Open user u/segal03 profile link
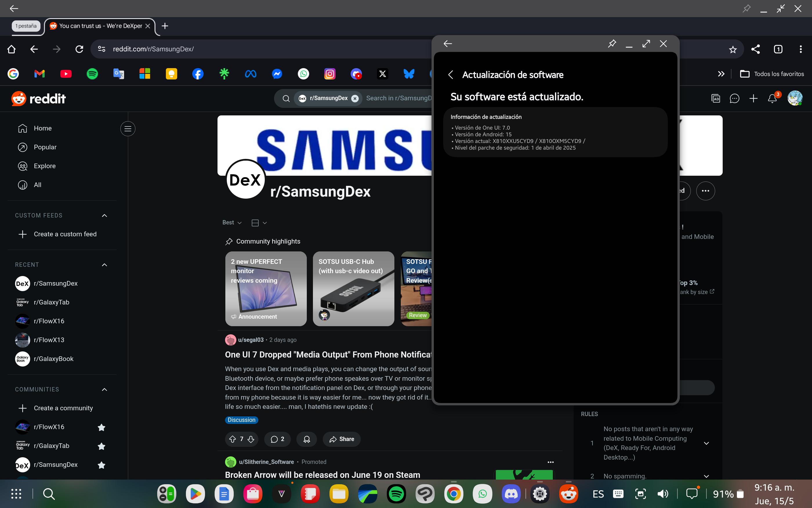The width and height of the screenshot is (812, 508). tap(251, 340)
